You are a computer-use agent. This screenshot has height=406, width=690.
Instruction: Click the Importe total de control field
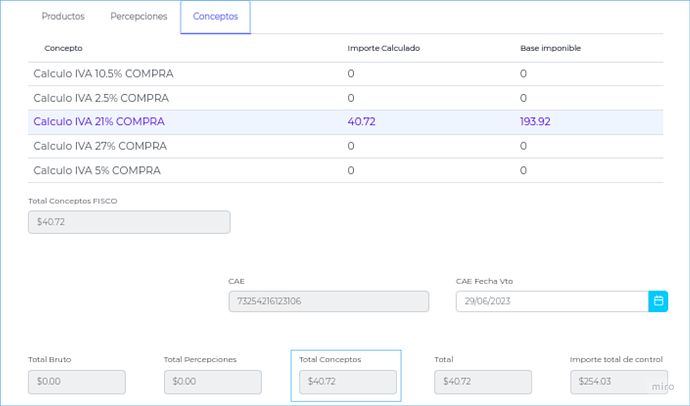click(x=619, y=382)
